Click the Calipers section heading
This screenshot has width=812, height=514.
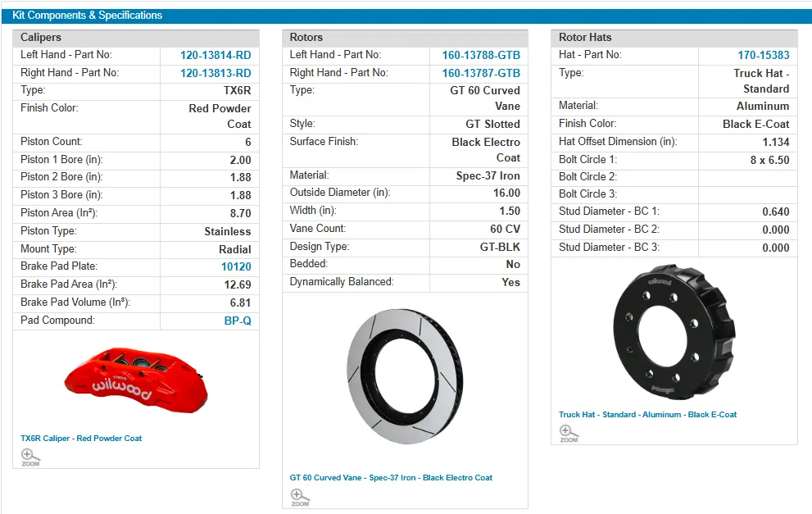pos(41,38)
